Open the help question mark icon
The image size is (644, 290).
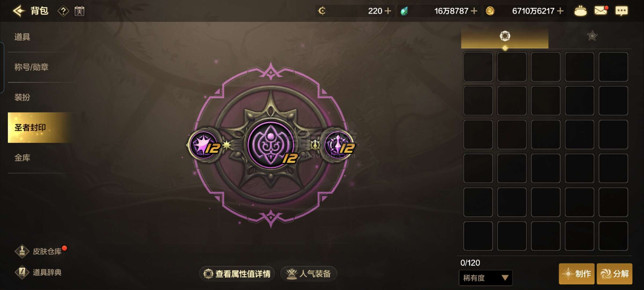click(x=63, y=11)
